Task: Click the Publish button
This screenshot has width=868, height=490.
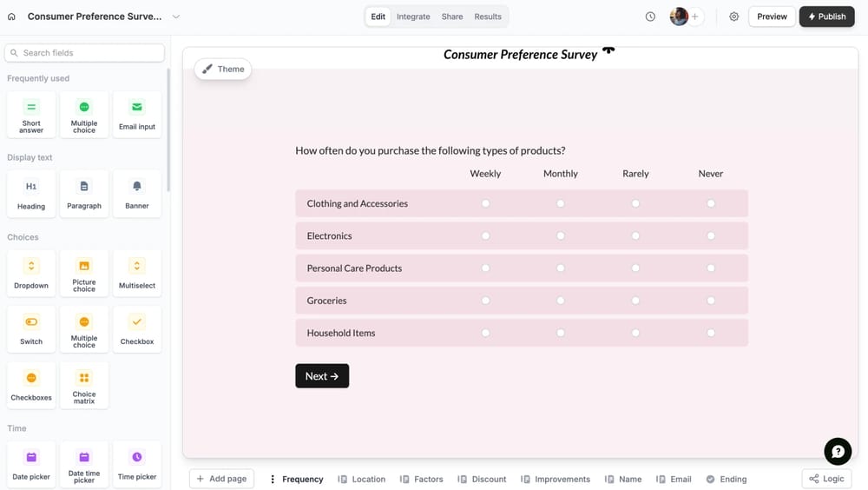Action: click(826, 17)
